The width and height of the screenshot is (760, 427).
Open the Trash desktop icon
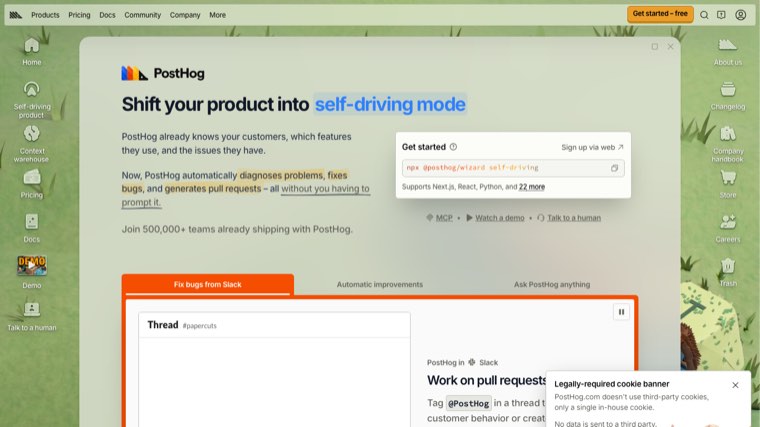728,272
